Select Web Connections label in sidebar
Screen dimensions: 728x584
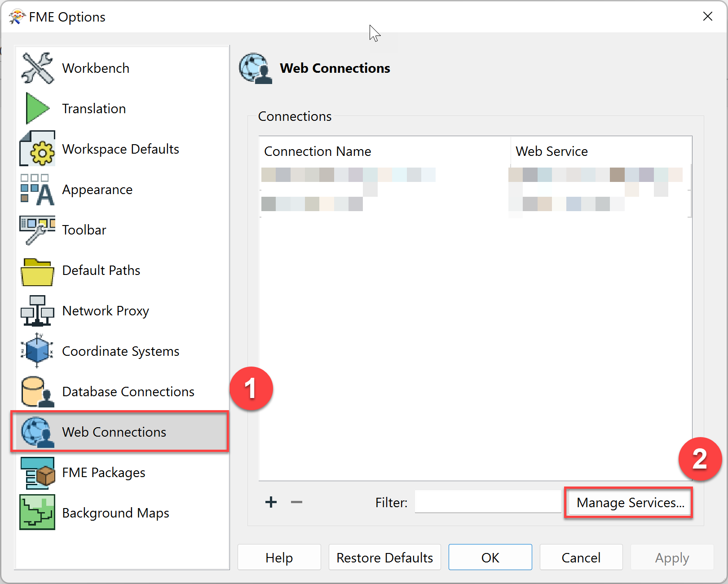[114, 432]
